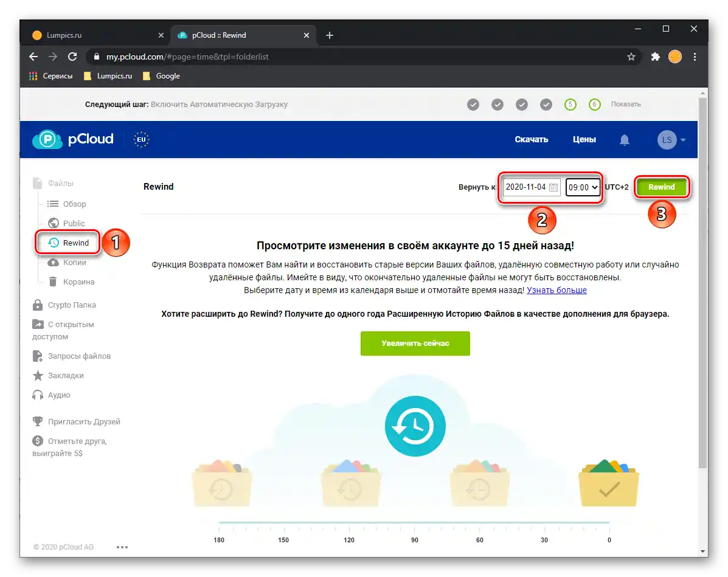The image size is (728, 577).
Task: Open Обзор in the sidebar
Action: click(x=66, y=204)
